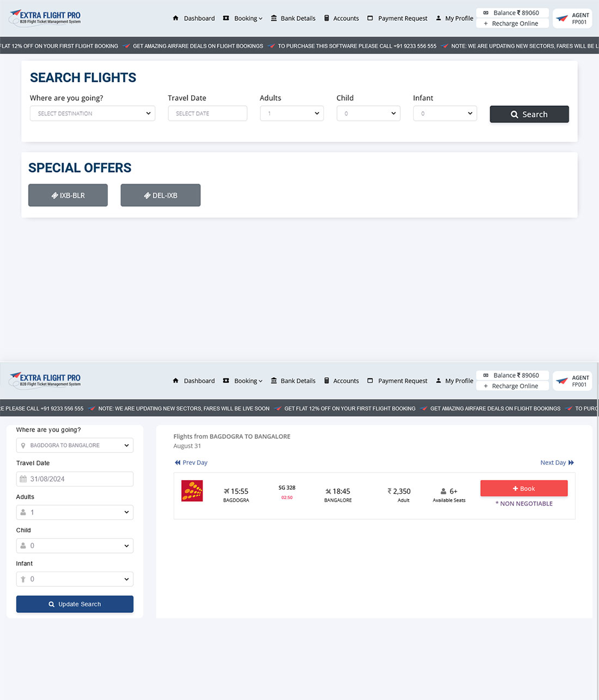This screenshot has width=599, height=700.
Task: Click the SELECT DATE travel date field
Action: pyautogui.click(x=207, y=113)
